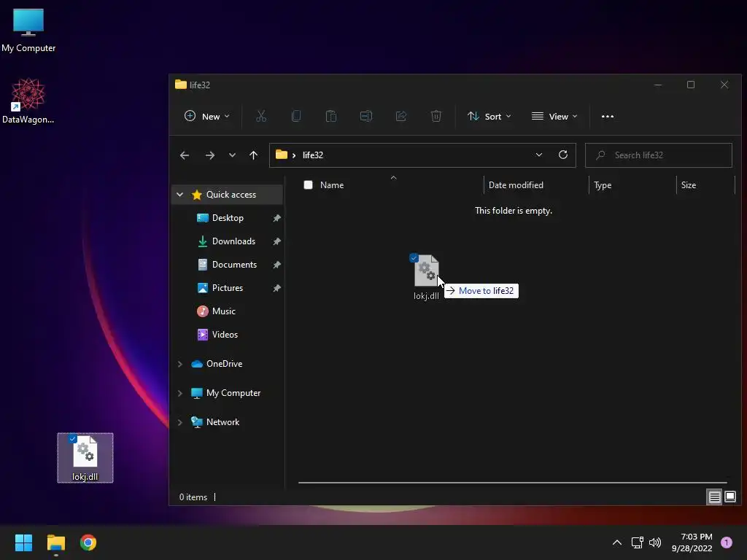Open the Sort dropdown menu
747x560 pixels.
point(489,116)
